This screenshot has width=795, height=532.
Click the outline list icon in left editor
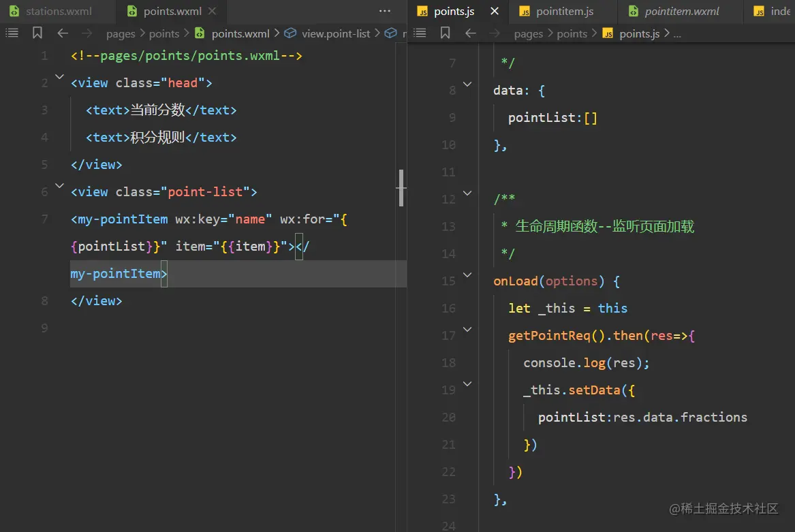click(12, 33)
